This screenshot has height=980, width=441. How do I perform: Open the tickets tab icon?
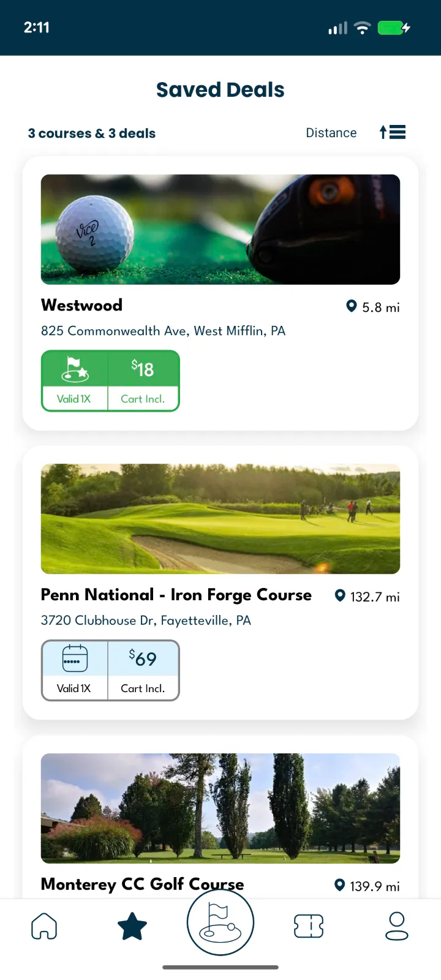(x=309, y=926)
